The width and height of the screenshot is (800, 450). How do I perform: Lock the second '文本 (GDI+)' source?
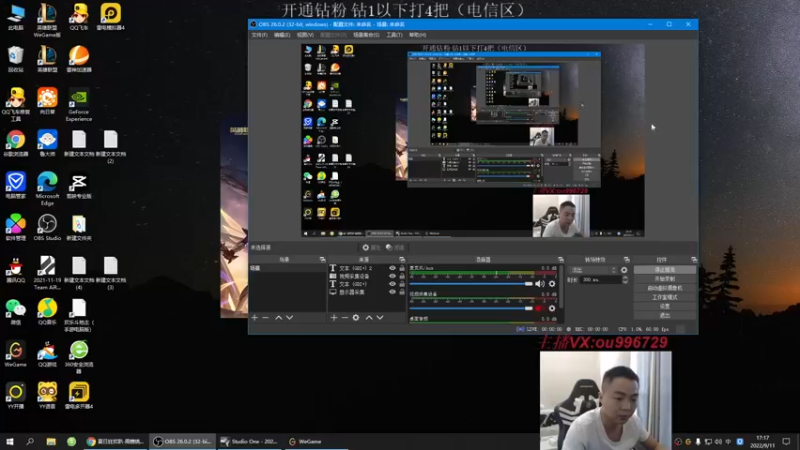point(402,284)
